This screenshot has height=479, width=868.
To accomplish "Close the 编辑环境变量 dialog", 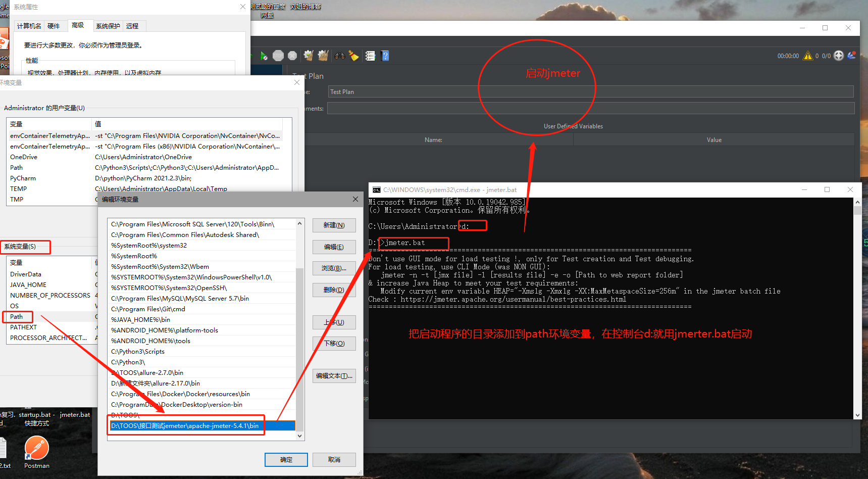I will [x=355, y=199].
